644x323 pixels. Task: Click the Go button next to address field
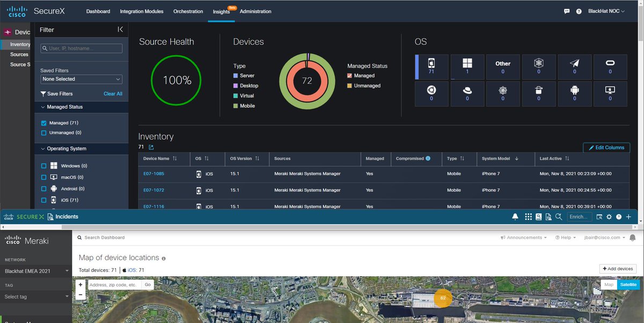tap(148, 285)
